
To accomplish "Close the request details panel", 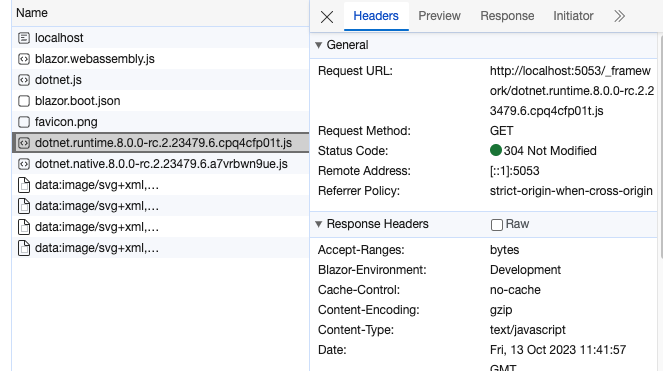I will pyautogui.click(x=327, y=17).
